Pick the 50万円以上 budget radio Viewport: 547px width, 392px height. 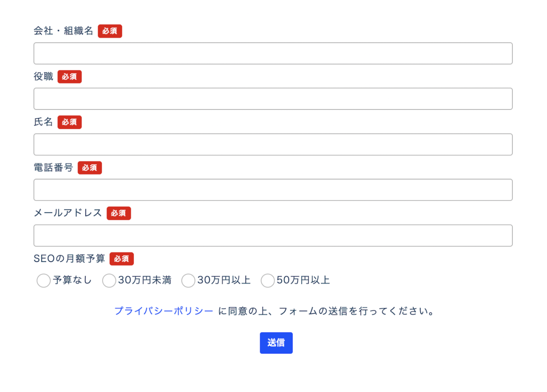point(268,281)
